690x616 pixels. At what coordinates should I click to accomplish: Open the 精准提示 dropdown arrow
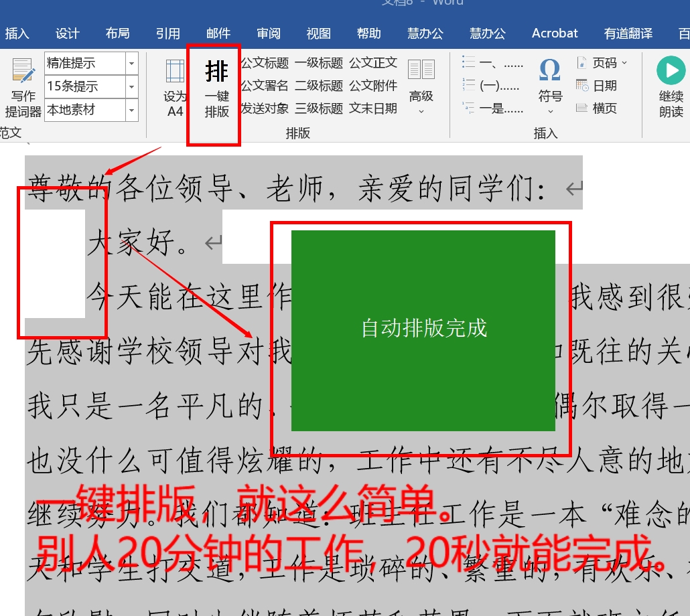pos(132,63)
